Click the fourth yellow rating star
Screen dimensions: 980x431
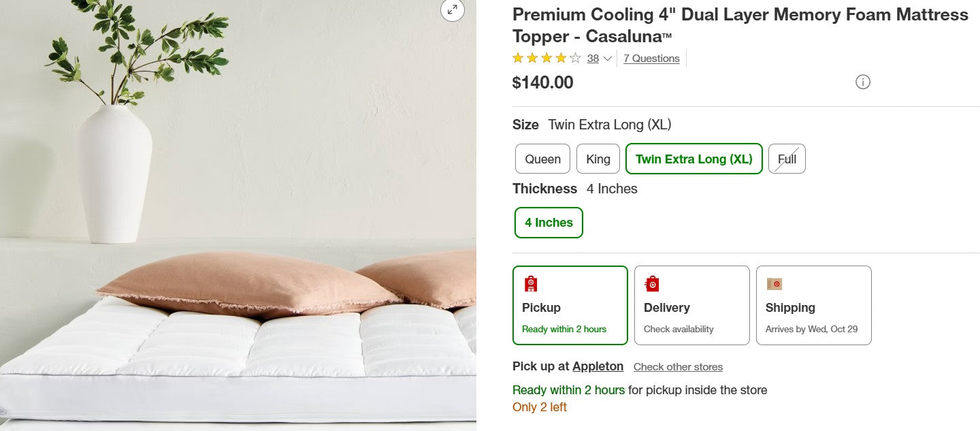click(x=561, y=58)
